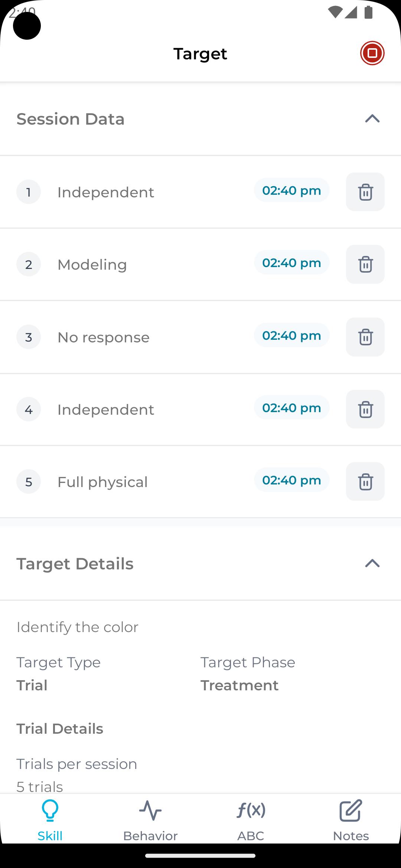The width and height of the screenshot is (401, 868).
Task: Tap the 02:40 pm time on trial 5
Action: (x=291, y=480)
